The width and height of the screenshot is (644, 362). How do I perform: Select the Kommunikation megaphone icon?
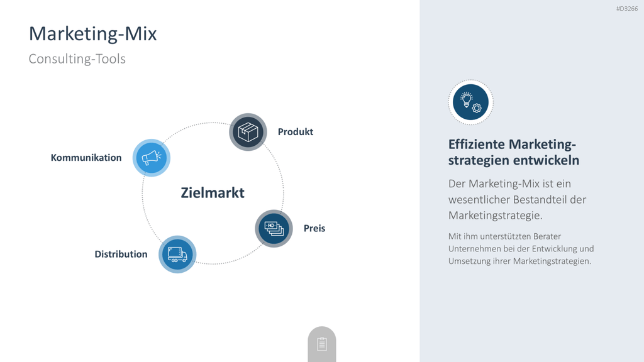[x=151, y=158]
